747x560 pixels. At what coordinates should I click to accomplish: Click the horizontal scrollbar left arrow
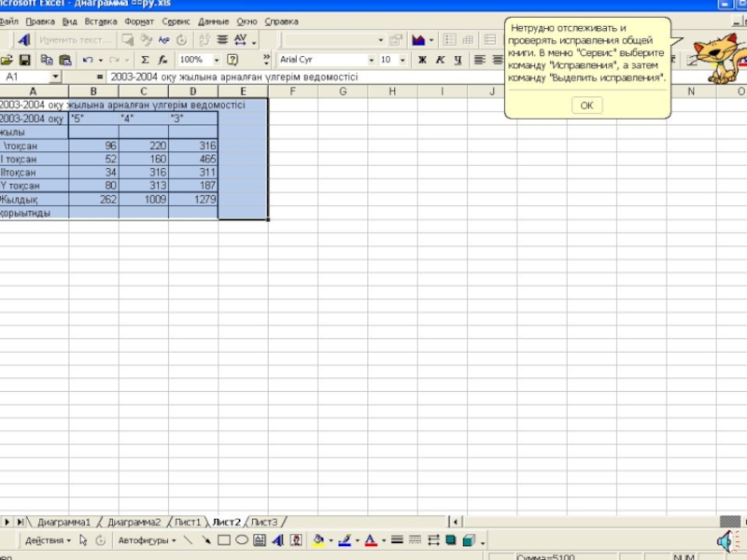pos(456,522)
